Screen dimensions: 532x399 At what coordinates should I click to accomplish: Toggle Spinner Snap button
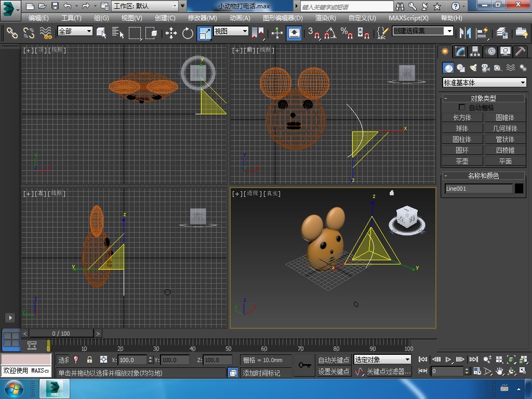point(363,33)
